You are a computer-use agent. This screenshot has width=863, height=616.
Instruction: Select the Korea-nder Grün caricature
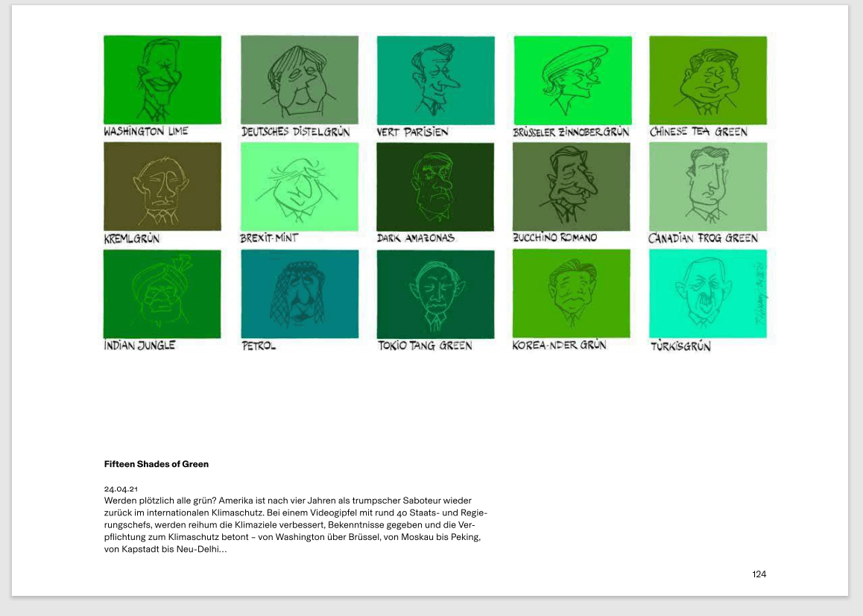(572, 293)
